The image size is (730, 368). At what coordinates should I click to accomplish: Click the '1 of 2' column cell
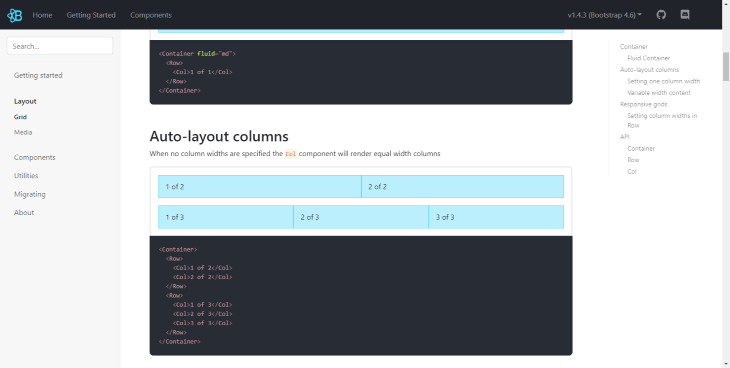[x=260, y=186]
